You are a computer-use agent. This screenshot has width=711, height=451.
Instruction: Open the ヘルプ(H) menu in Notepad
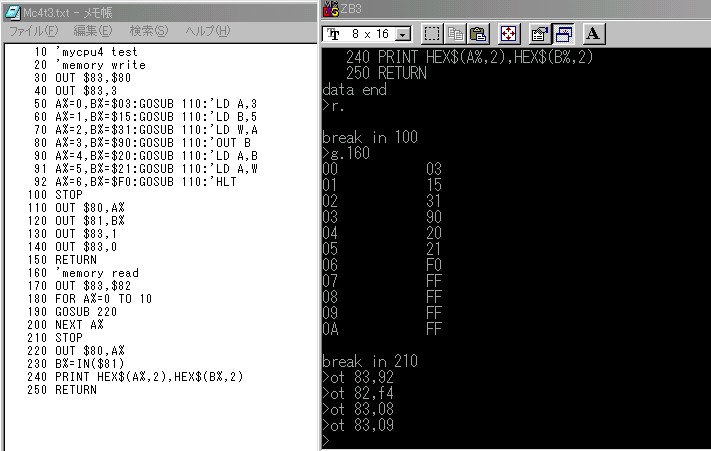click(208, 31)
